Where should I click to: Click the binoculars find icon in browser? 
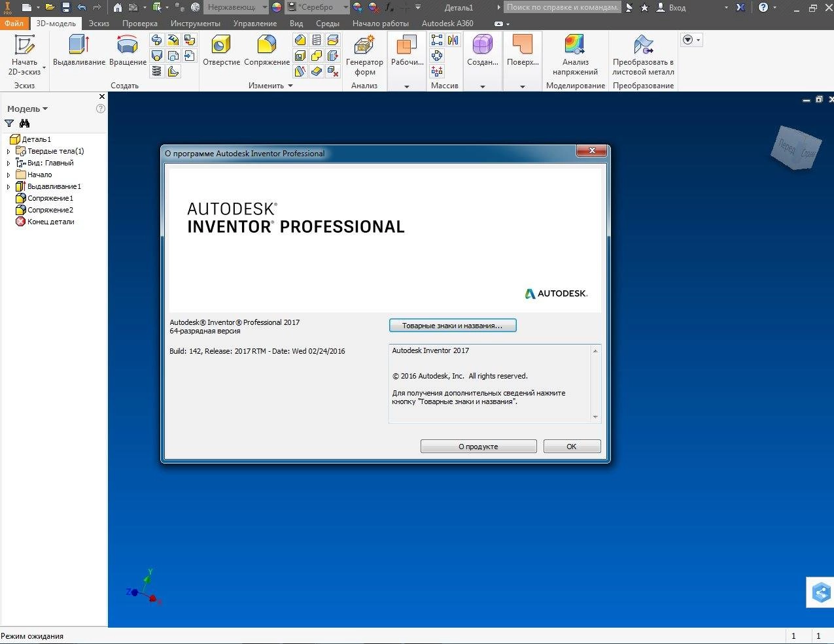pos(25,124)
